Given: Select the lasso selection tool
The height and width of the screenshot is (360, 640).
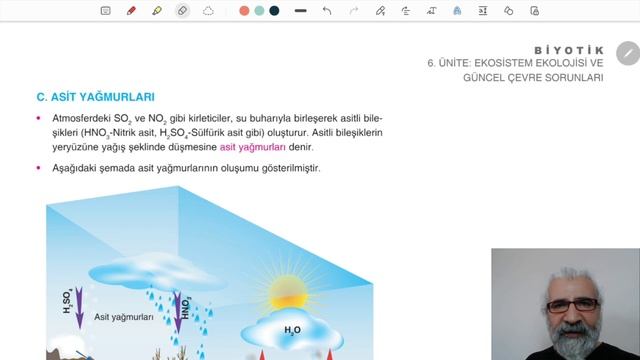Looking at the screenshot, I should pos(208,11).
